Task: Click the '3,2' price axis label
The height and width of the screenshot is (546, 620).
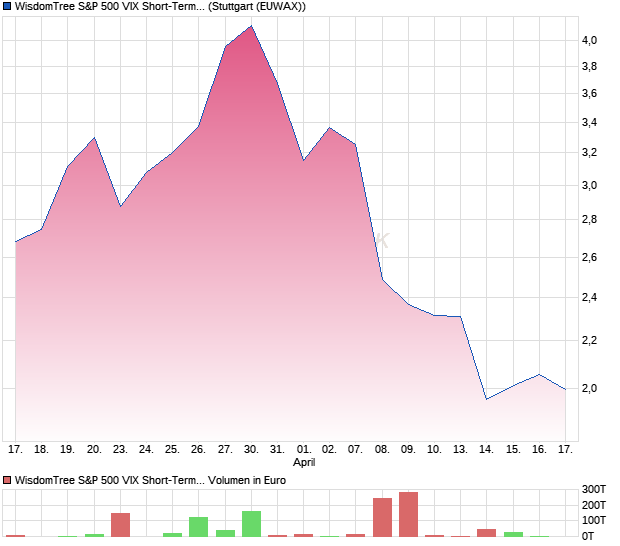Action: click(x=589, y=153)
